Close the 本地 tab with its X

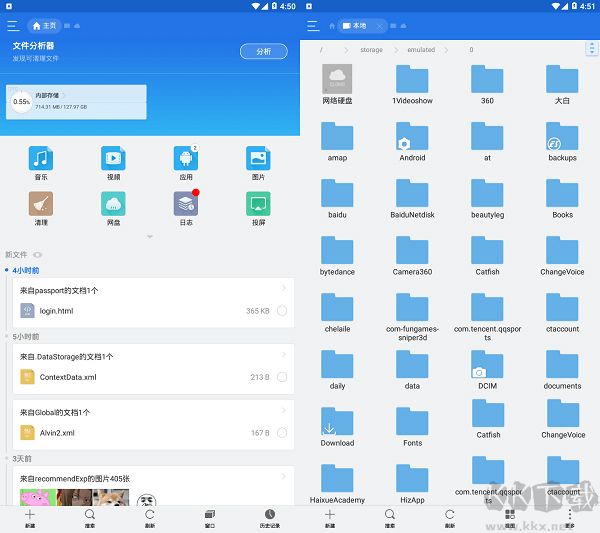(379, 26)
